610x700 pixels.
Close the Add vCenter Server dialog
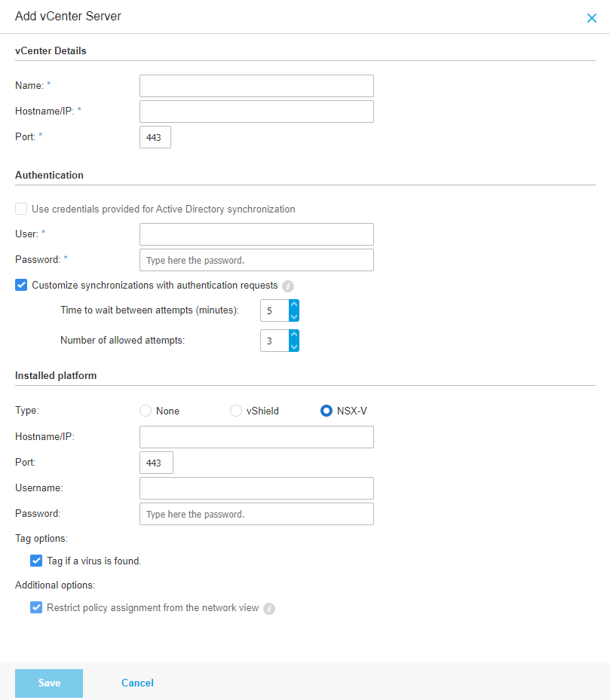click(592, 18)
